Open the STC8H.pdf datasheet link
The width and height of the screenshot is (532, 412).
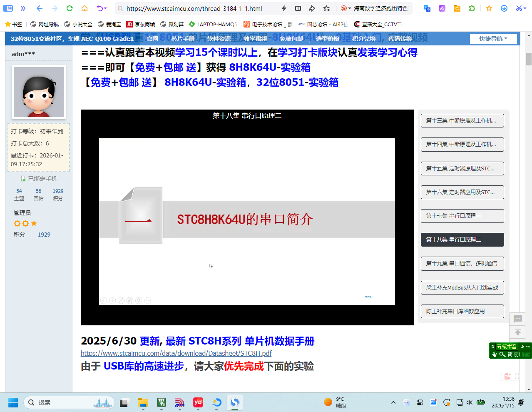tap(176, 353)
